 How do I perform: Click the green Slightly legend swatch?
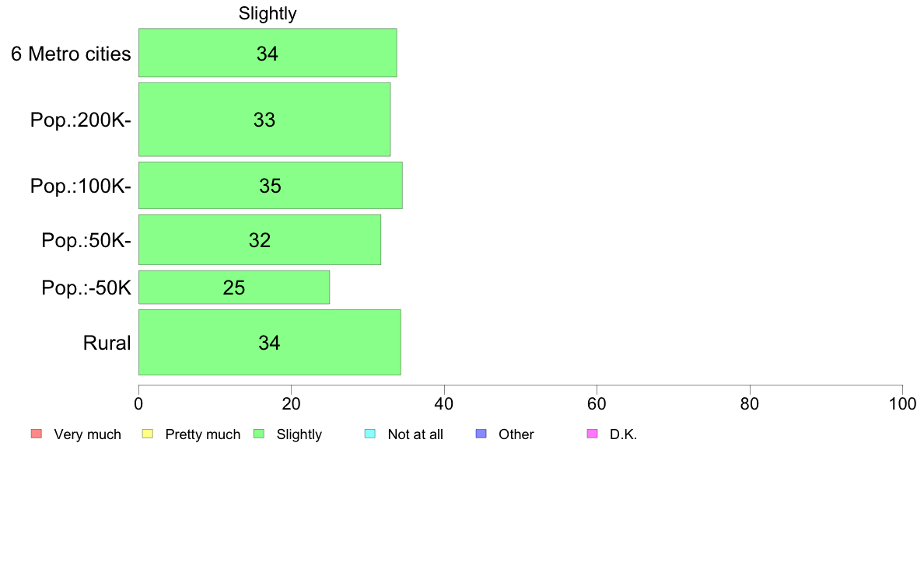pyautogui.click(x=259, y=434)
